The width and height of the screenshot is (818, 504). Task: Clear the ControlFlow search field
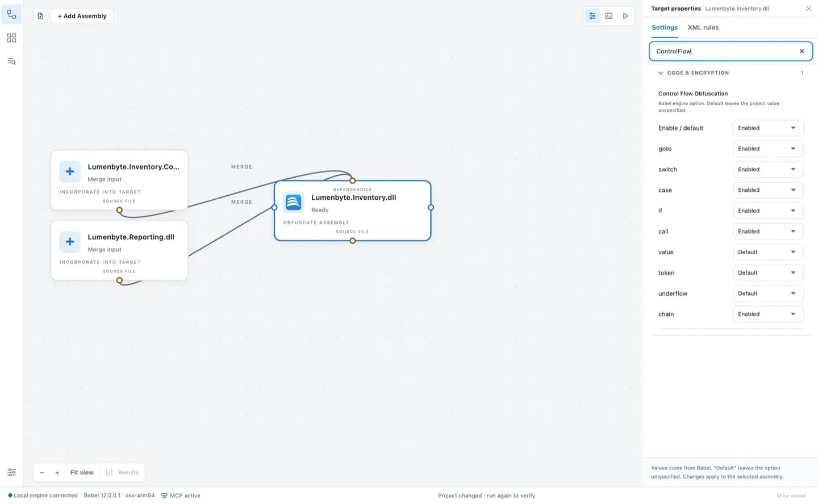point(802,51)
